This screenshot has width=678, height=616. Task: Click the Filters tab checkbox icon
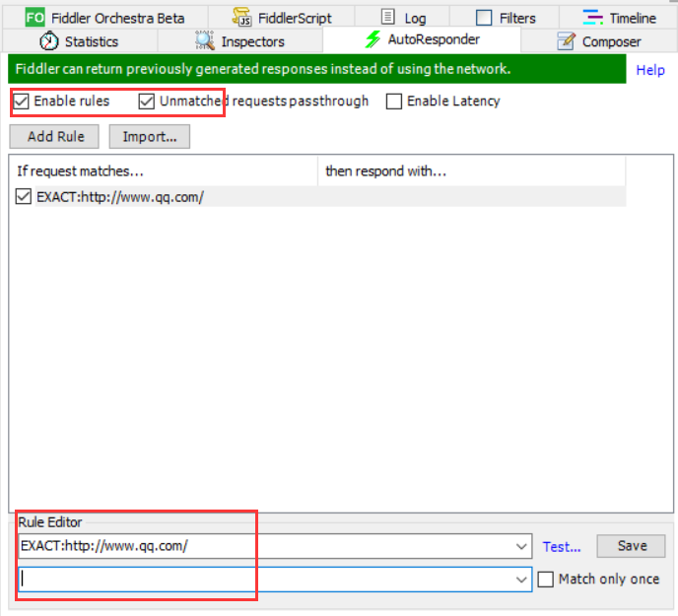484,18
